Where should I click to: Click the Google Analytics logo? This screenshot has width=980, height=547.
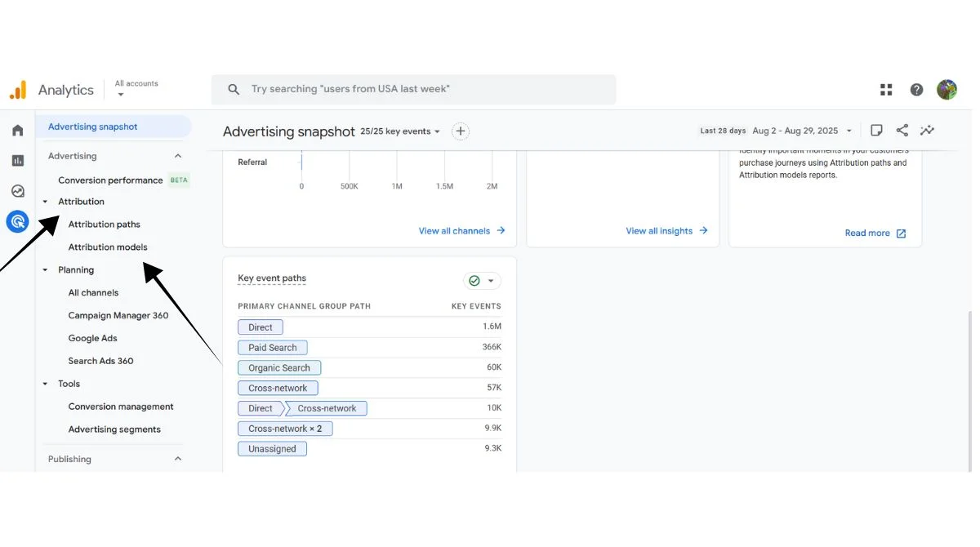[x=18, y=90]
